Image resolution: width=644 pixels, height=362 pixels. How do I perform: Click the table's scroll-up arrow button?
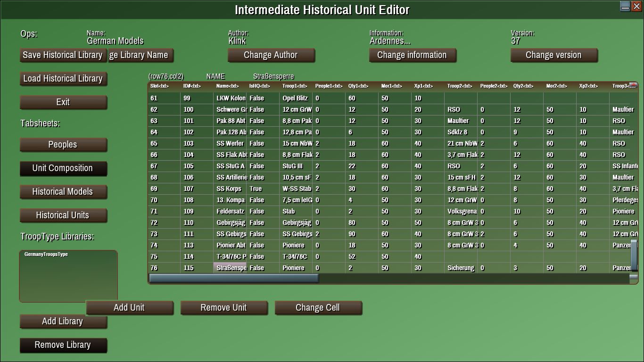click(633, 85)
